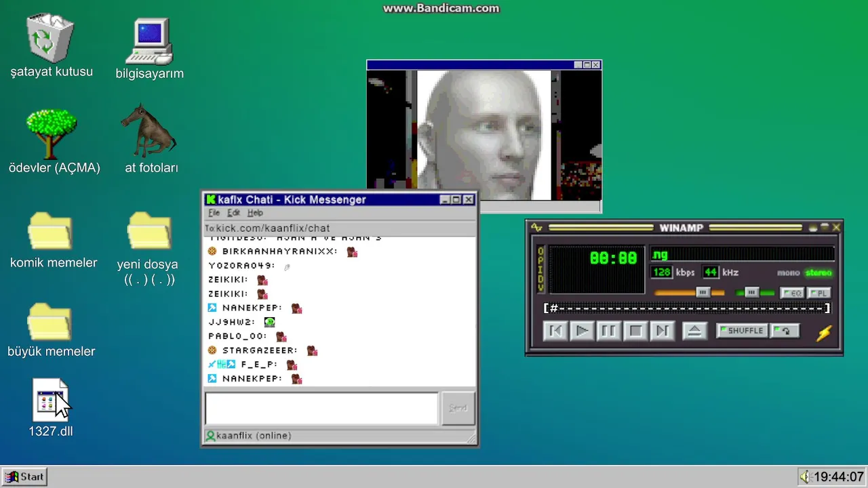Click the YOZORA049 username in chat

(x=242, y=266)
